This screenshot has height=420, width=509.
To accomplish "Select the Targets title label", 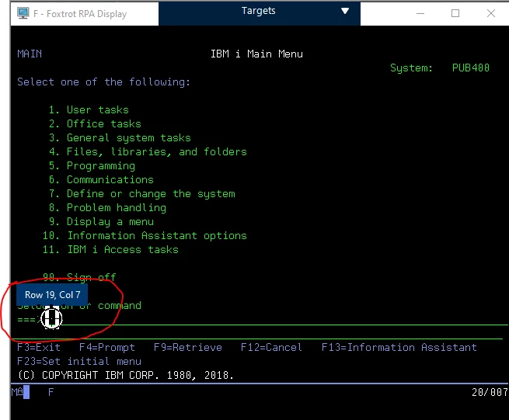I will (259, 11).
